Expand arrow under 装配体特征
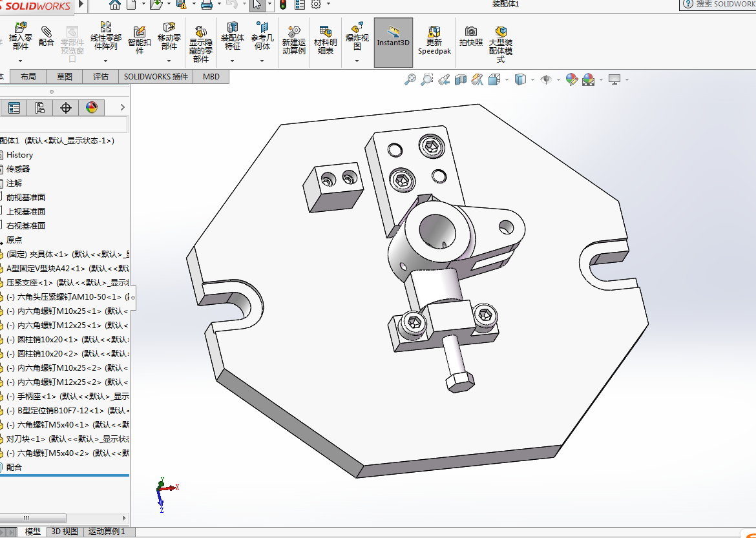The image size is (756, 538). pos(233,61)
